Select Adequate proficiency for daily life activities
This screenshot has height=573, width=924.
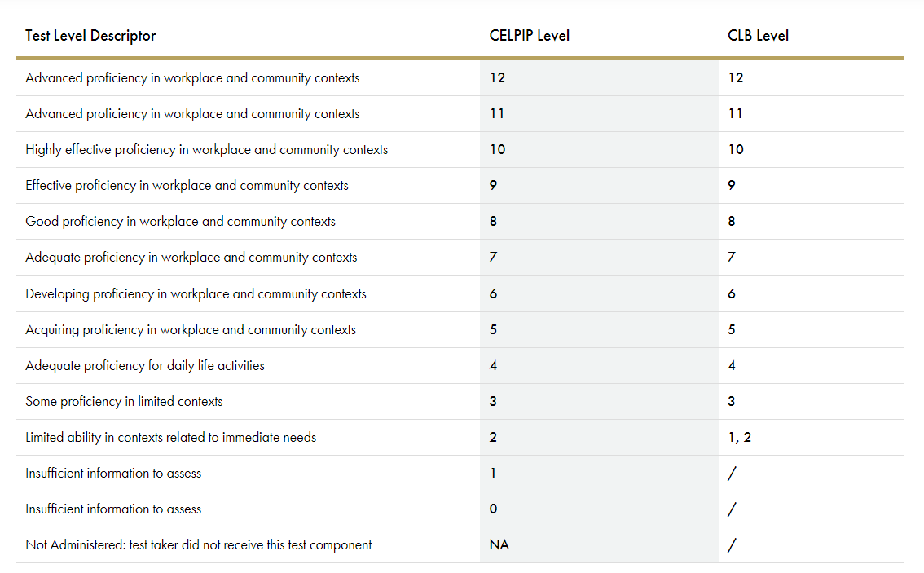pos(145,365)
